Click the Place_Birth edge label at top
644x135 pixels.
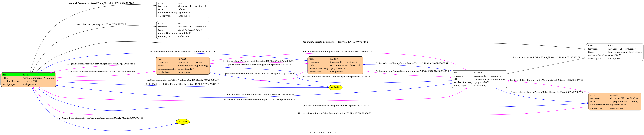[101, 3]
